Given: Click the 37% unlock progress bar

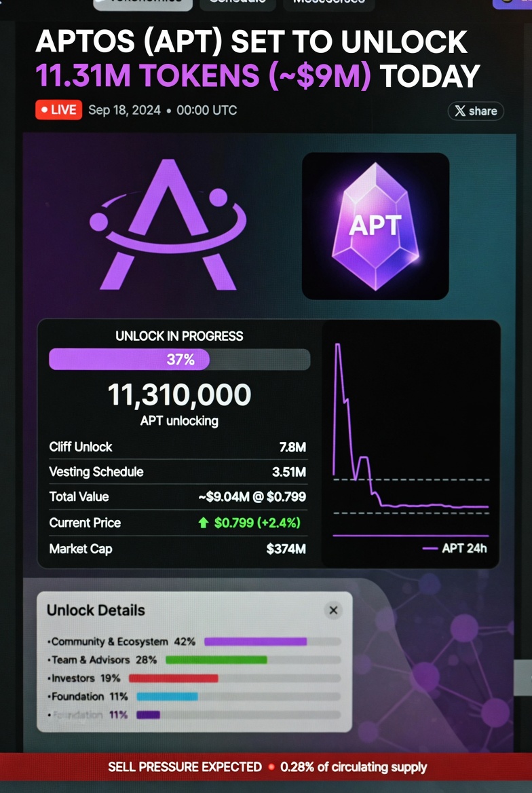Looking at the screenshot, I should [x=179, y=360].
